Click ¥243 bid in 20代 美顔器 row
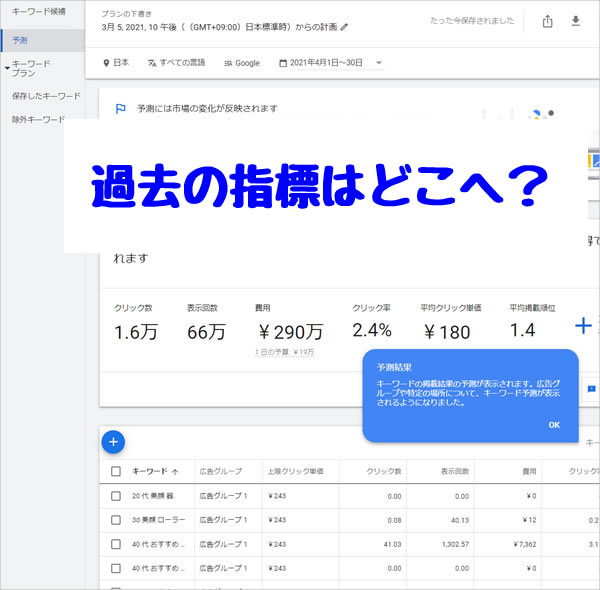The image size is (600, 590). pyautogui.click(x=277, y=496)
